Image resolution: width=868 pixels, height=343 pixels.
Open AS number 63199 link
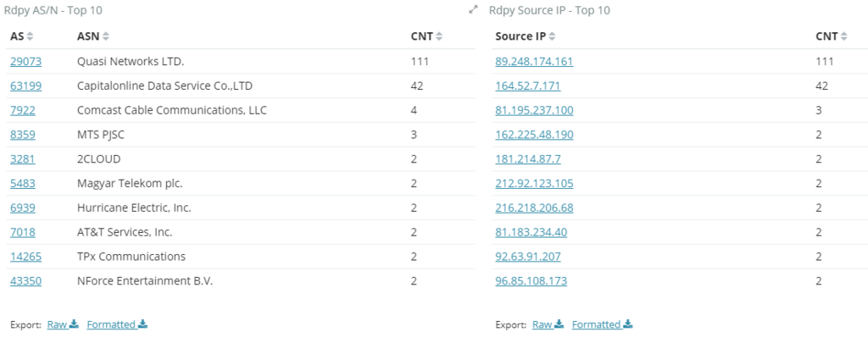pos(25,86)
